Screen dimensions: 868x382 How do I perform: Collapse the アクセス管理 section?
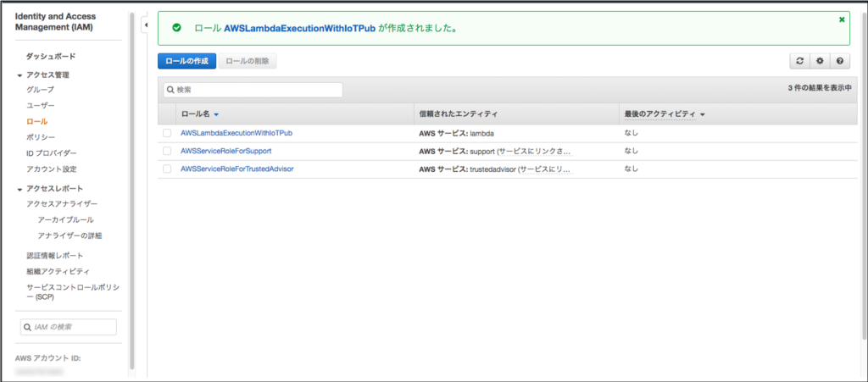(19, 75)
